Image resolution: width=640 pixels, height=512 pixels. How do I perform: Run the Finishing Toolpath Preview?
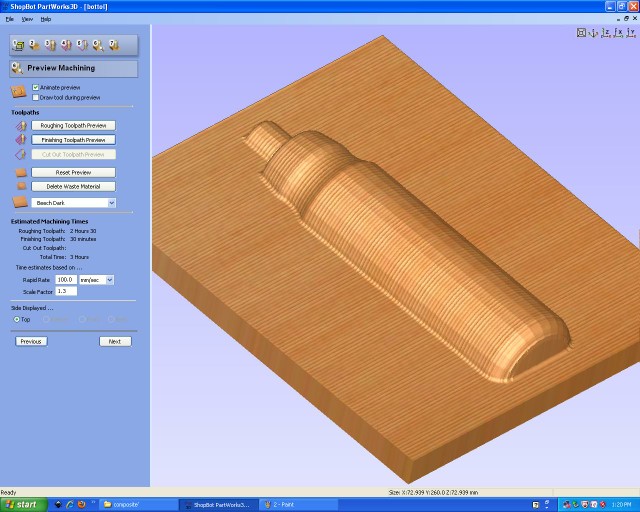[73, 140]
